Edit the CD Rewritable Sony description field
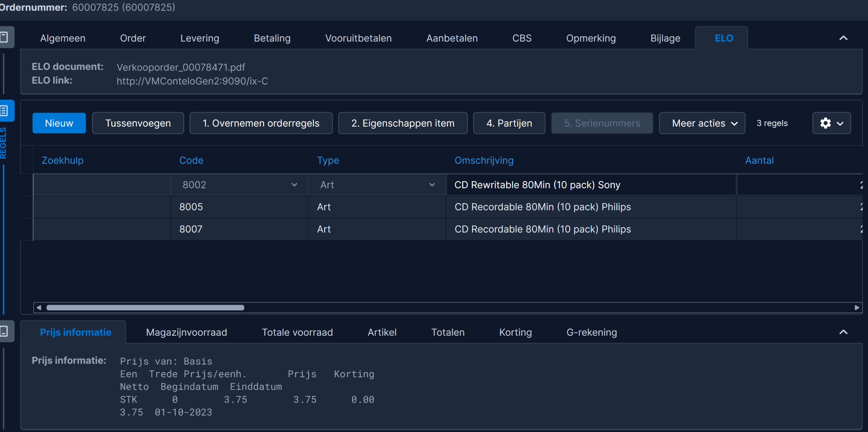 (x=591, y=185)
